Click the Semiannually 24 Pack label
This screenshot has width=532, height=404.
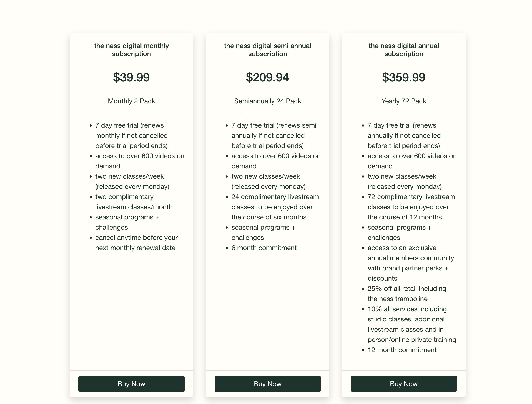click(267, 101)
